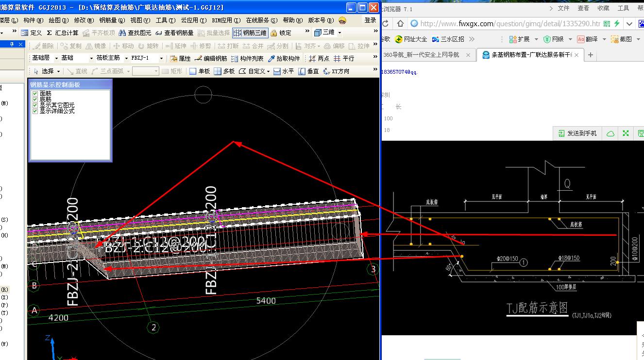Open 云应用(Y) menu
The image size is (644, 360).
click(x=193, y=20)
